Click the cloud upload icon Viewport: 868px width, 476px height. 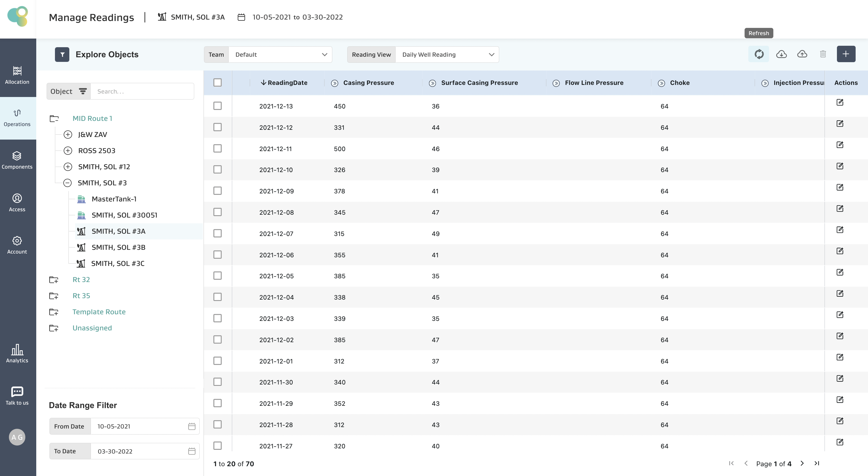802,54
